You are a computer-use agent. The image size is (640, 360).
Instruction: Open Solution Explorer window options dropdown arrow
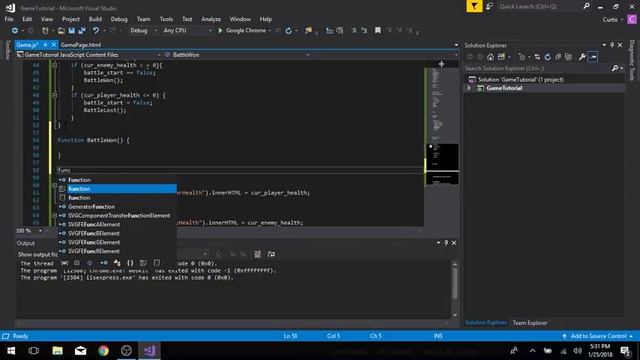coord(604,45)
